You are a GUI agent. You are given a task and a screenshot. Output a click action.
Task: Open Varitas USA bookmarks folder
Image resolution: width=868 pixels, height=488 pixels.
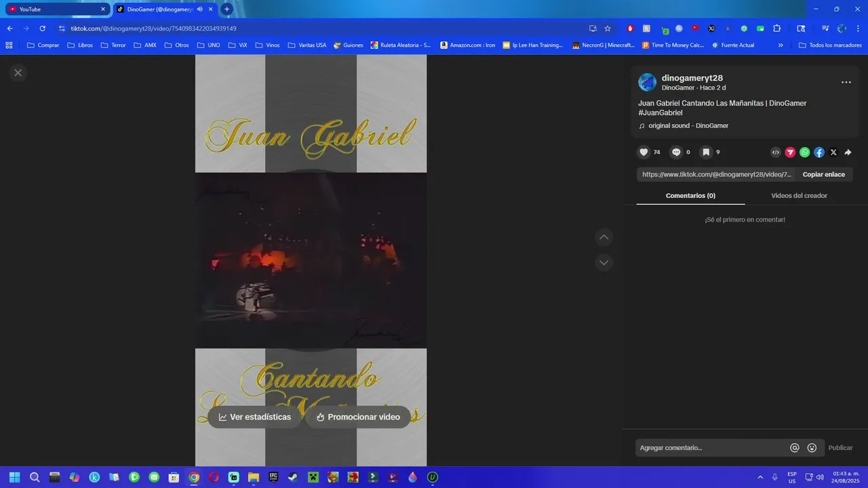click(307, 45)
